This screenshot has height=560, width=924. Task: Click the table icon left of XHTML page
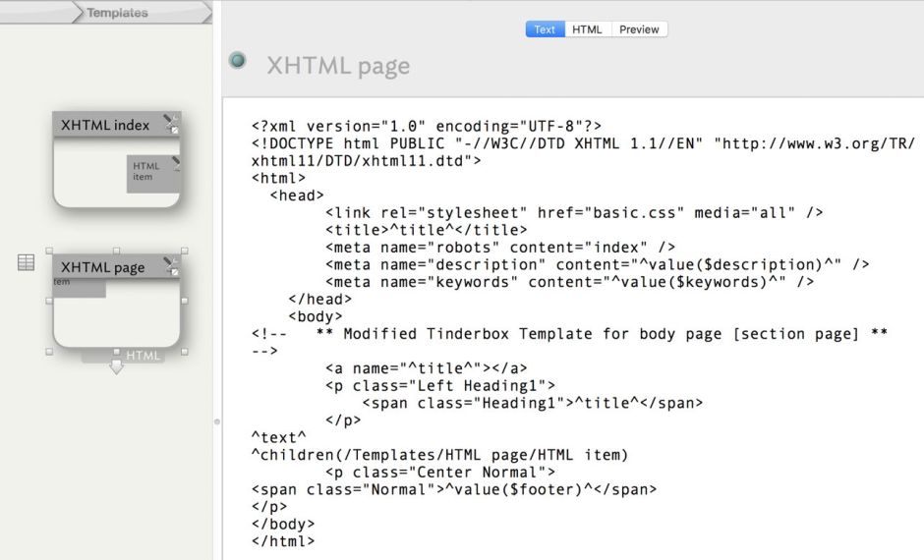pos(27,262)
